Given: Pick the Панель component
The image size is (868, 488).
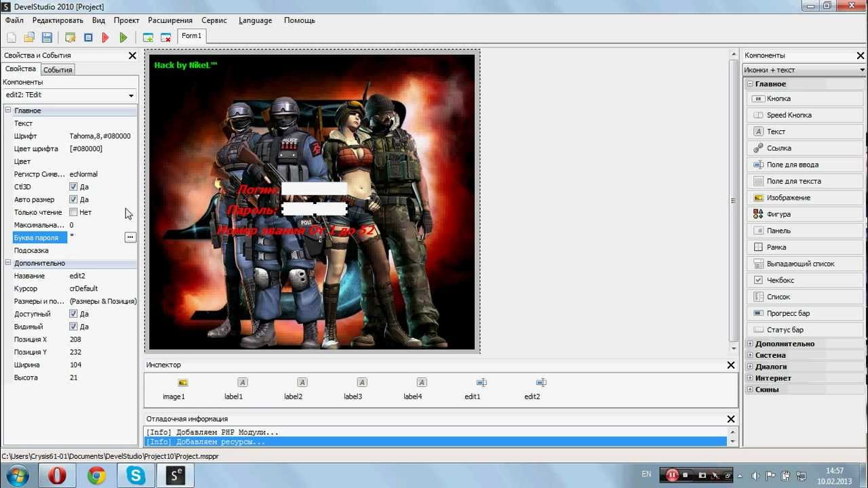Looking at the screenshot, I should (806, 230).
